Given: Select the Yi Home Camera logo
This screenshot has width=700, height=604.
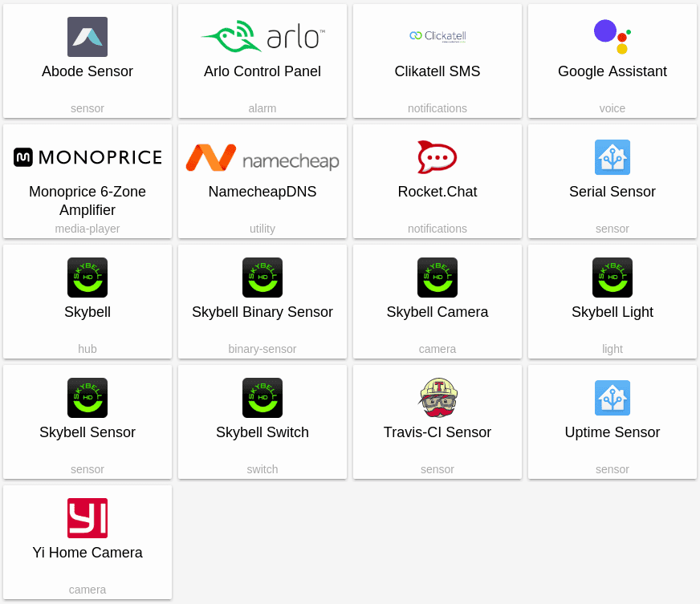Looking at the screenshot, I should tap(87, 518).
